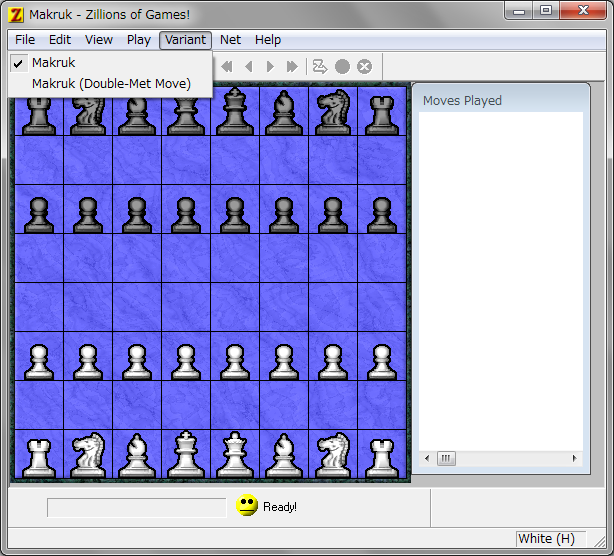Screen dimensions: 614x556
Task: Select the black rook in top-right corner
Action: point(382,115)
